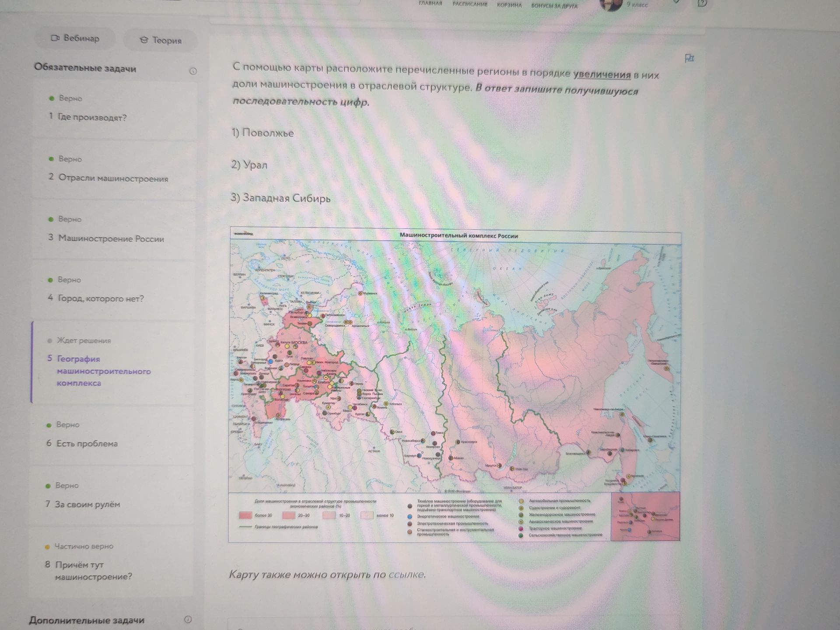Click the option text 2) Урал
Screen dimensions: 840x630
[x=249, y=165]
